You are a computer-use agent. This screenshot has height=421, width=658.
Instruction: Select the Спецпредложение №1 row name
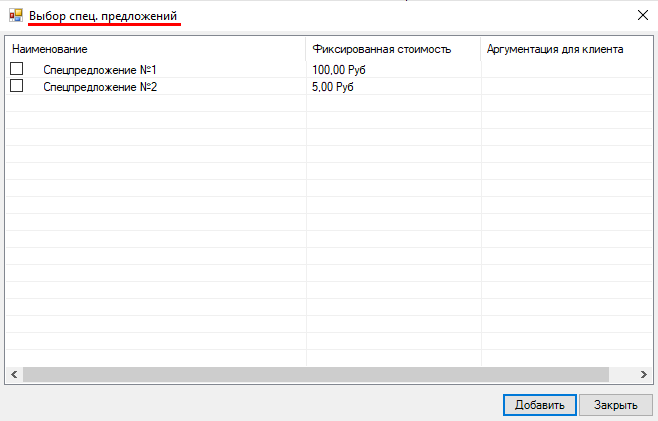tap(100, 70)
